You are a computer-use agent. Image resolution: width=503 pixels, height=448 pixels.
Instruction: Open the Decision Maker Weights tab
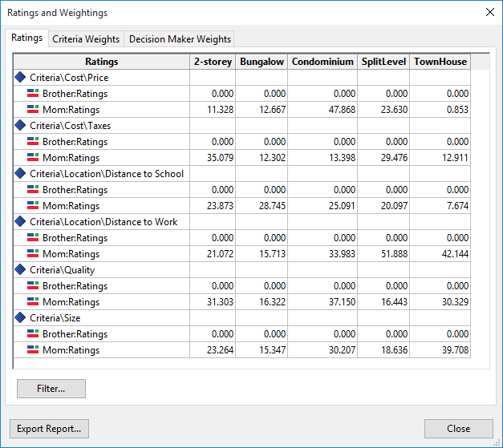(x=180, y=39)
